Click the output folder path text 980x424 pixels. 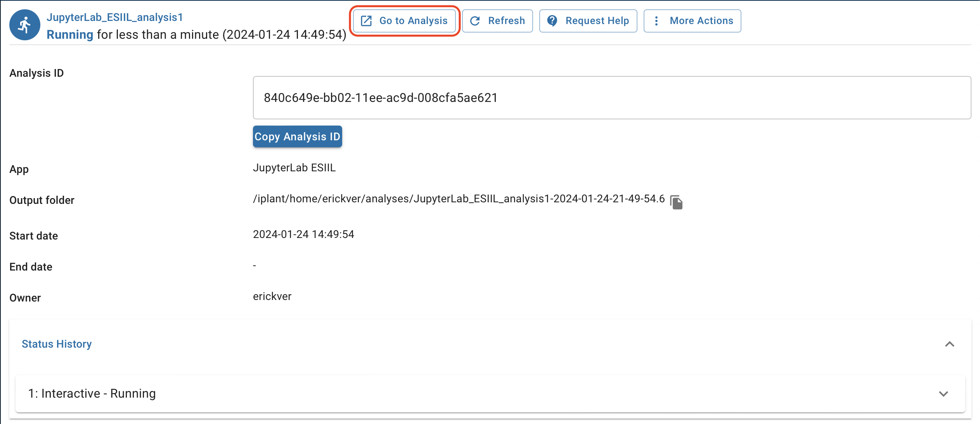pos(459,199)
